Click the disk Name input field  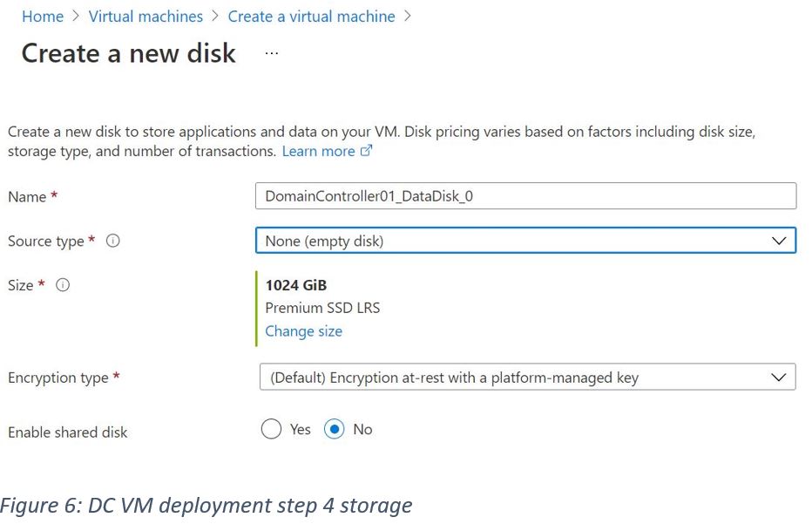525,196
